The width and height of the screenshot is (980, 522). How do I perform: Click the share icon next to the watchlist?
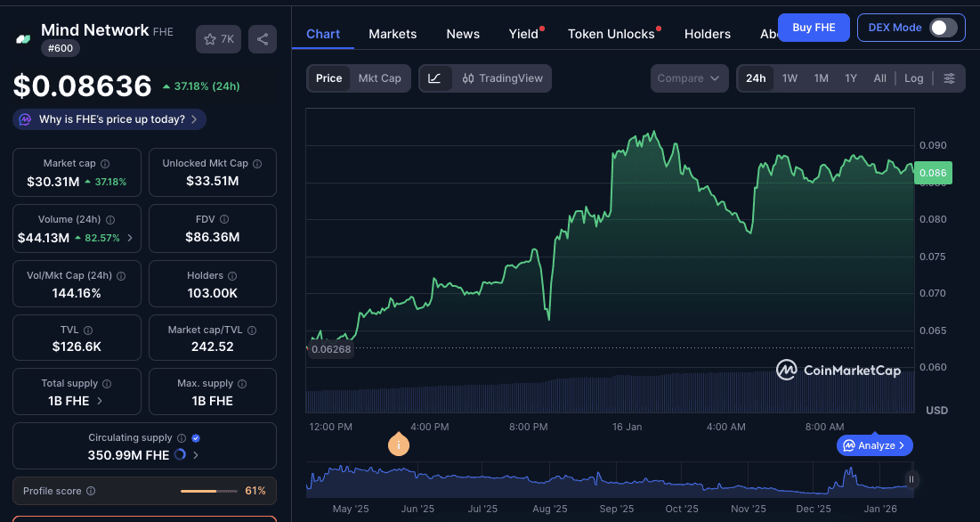coord(262,39)
